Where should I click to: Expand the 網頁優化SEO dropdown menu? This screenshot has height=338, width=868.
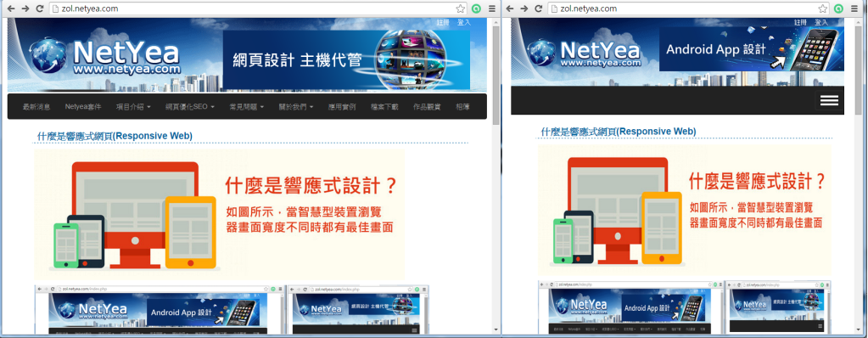tap(190, 107)
